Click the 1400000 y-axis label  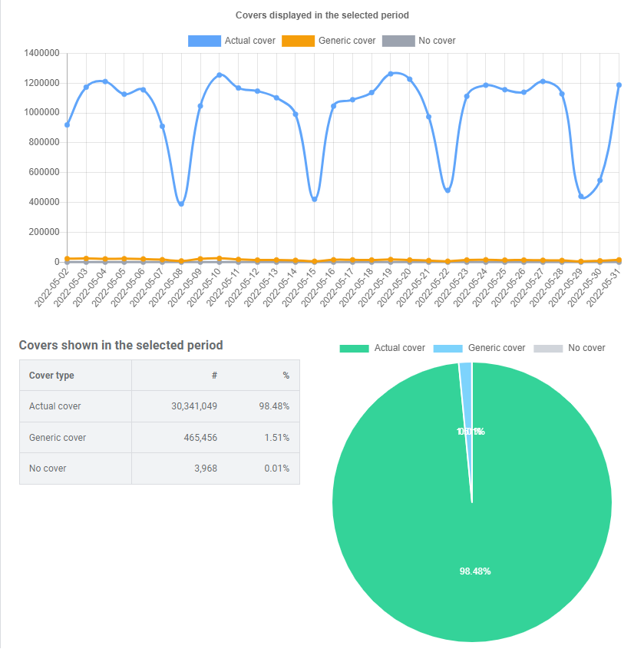41,53
